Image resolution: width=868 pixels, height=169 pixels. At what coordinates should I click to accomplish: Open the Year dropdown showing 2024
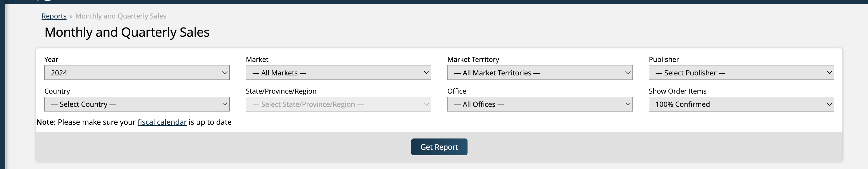click(x=136, y=72)
